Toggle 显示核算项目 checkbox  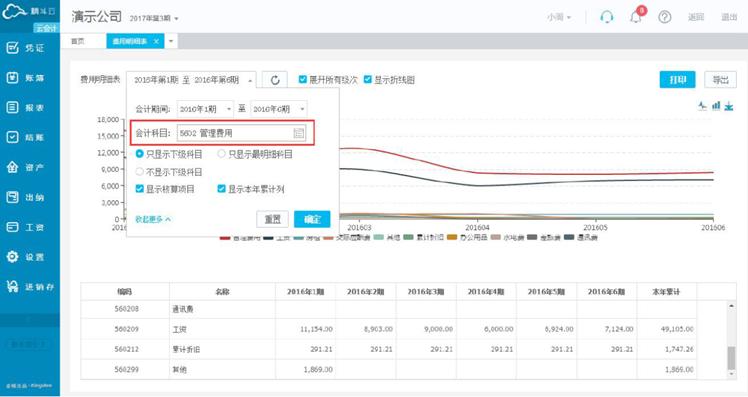139,189
